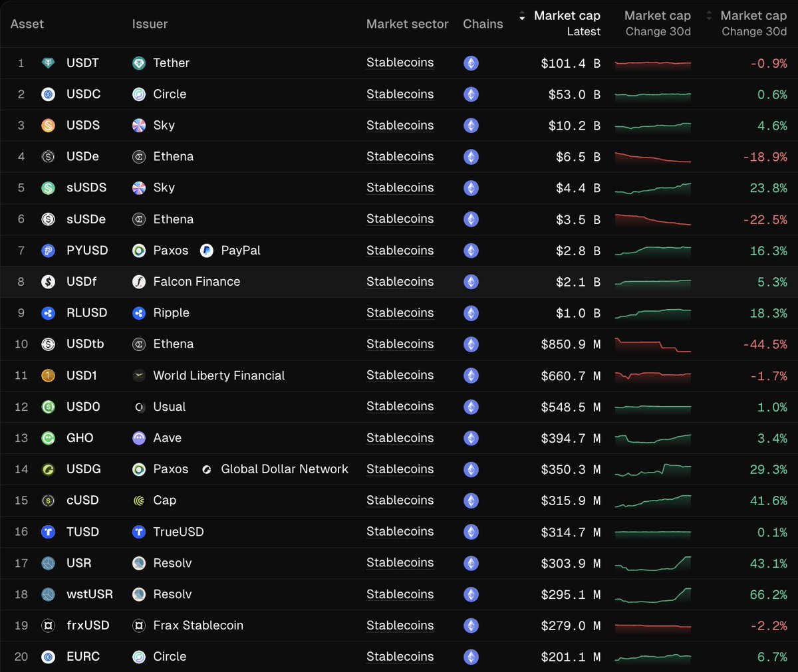Click the Ethereum chain icon in USDT row
This screenshot has height=672, width=798.
pos(471,63)
